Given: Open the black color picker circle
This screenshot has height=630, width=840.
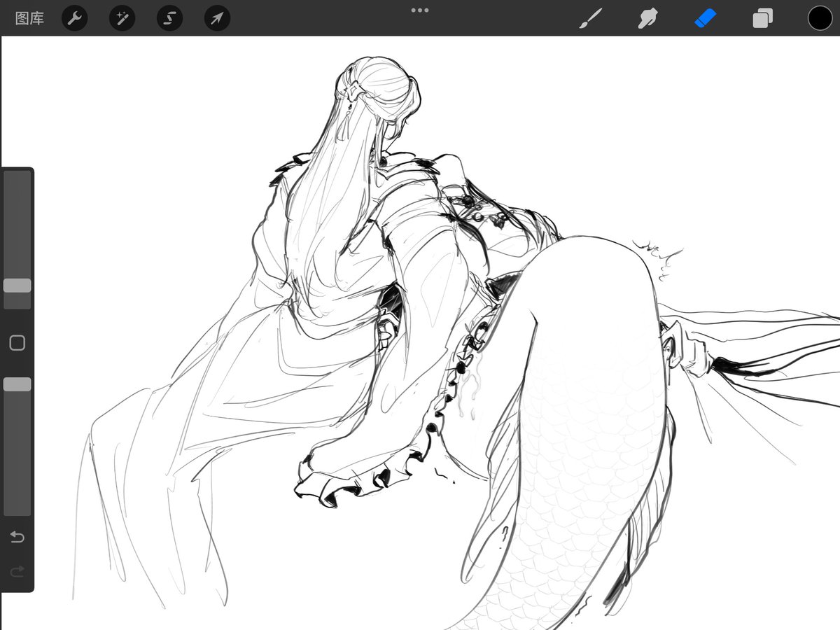Looking at the screenshot, I should click(x=820, y=18).
